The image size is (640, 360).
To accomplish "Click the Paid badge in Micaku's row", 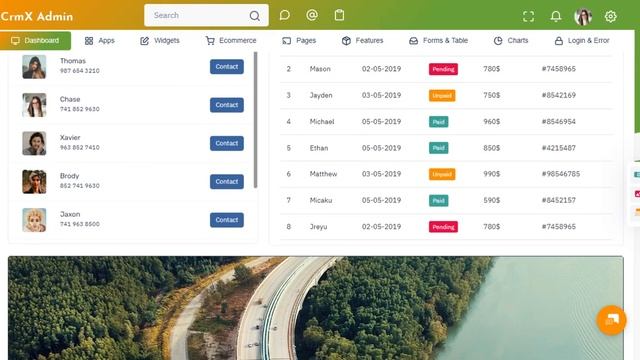I will point(439,200).
